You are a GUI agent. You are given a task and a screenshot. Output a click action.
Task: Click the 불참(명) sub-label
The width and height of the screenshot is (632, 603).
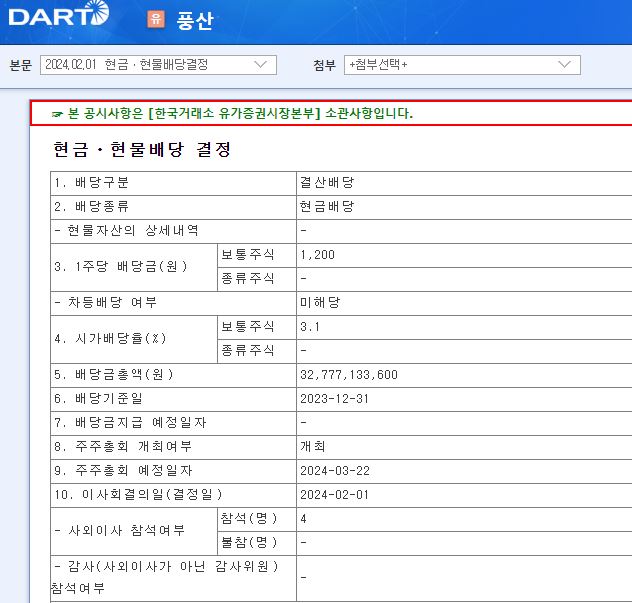(x=249, y=543)
